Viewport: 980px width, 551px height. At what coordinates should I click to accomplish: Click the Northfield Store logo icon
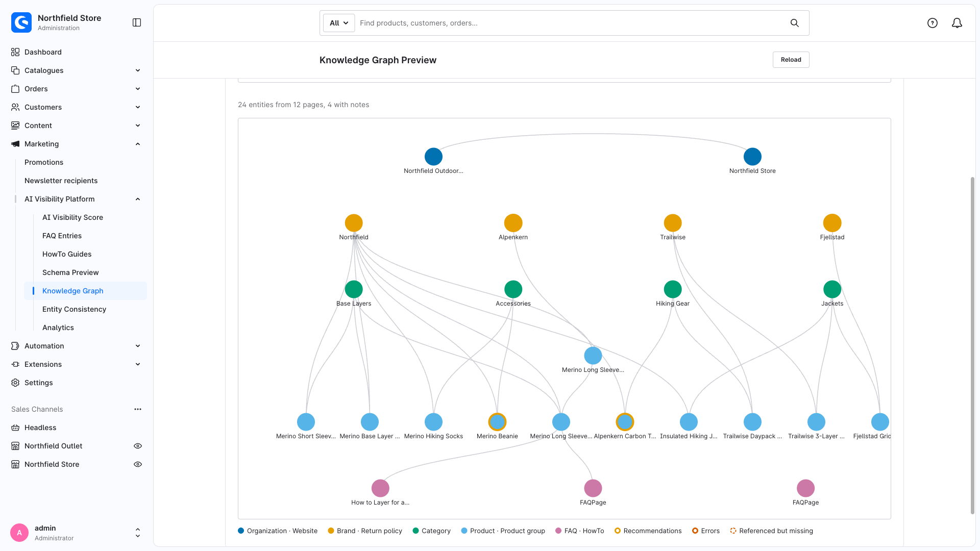21,22
